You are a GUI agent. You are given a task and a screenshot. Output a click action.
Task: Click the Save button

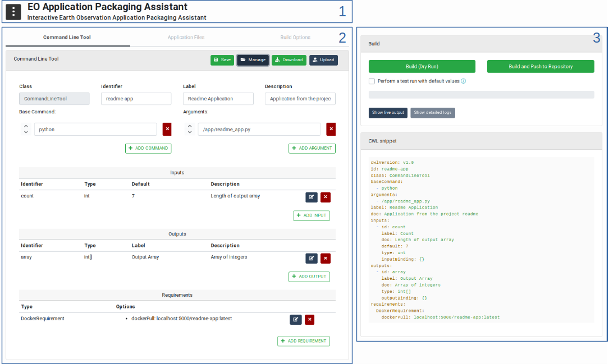tap(222, 60)
